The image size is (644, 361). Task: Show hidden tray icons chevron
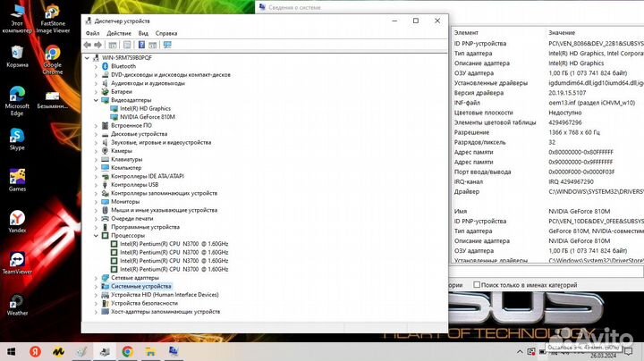pyautogui.click(x=520, y=351)
